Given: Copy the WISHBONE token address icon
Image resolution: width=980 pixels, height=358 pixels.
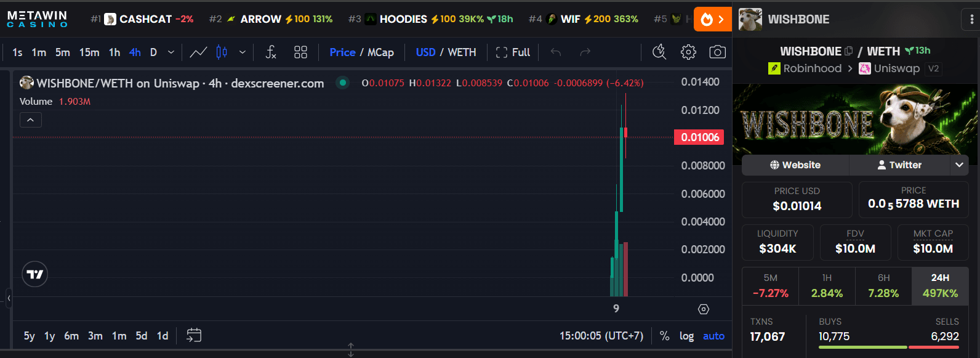Looking at the screenshot, I should click(x=849, y=51).
